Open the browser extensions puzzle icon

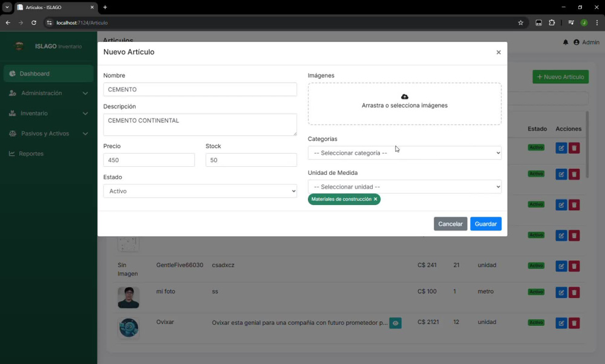tap(552, 23)
